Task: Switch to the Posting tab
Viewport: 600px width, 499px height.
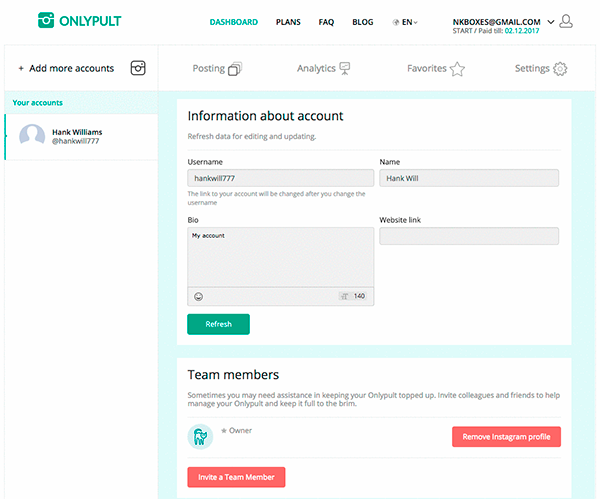Action: tap(217, 68)
